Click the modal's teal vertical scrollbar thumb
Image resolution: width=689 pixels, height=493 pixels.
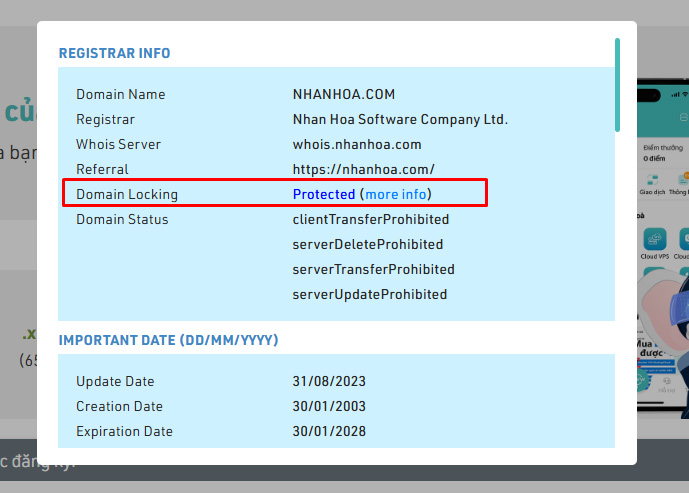617,85
